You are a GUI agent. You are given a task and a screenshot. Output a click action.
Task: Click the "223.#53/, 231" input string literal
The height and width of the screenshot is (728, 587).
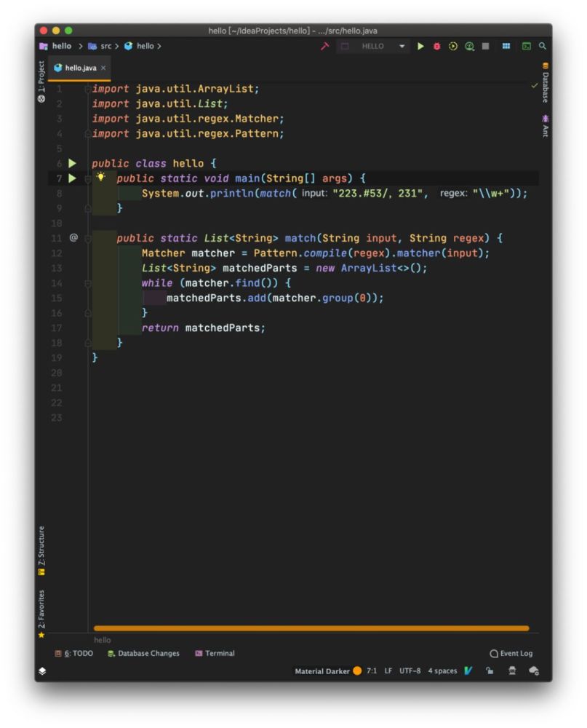[378, 193]
